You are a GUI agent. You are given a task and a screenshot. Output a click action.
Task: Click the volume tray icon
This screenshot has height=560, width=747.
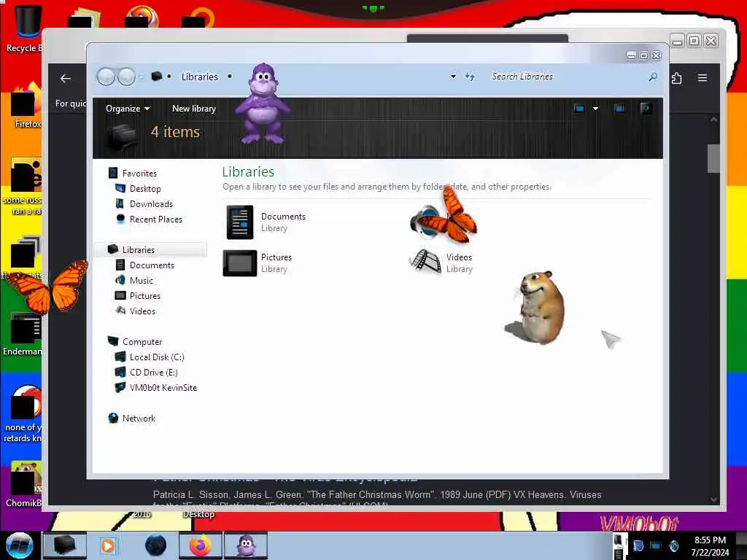click(673, 545)
